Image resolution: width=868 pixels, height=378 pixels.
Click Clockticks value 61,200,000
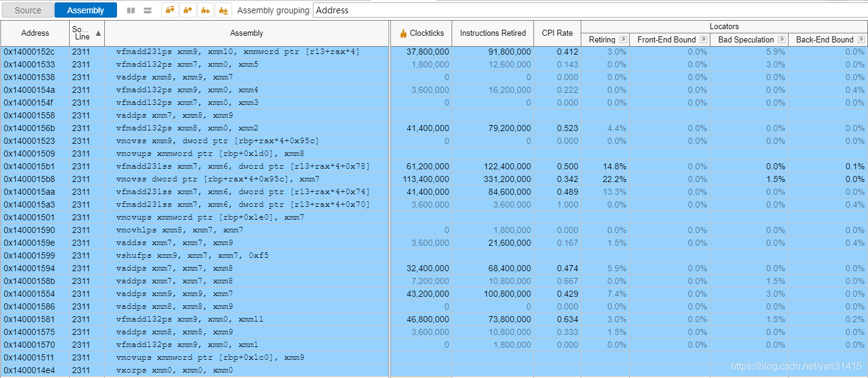tap(429, 166)
